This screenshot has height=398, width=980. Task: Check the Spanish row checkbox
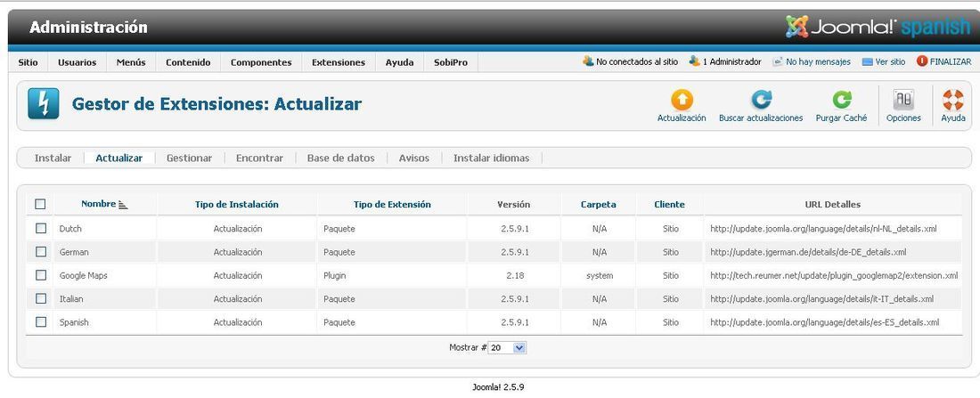pos(41,321)
